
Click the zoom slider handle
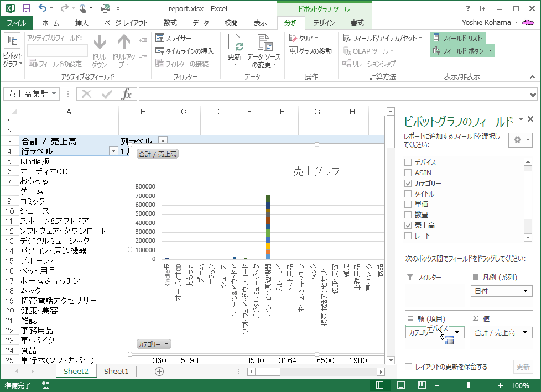pyautogui.click(x=469, y=385)
